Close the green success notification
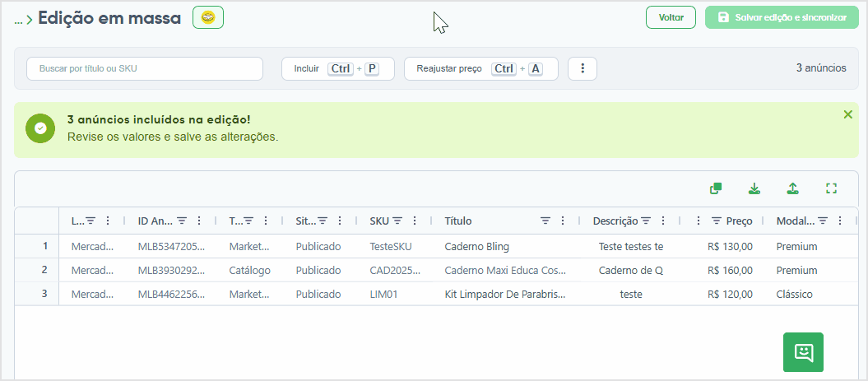The width and height of the screenshot is (868, 381). (x=847, y=114)
